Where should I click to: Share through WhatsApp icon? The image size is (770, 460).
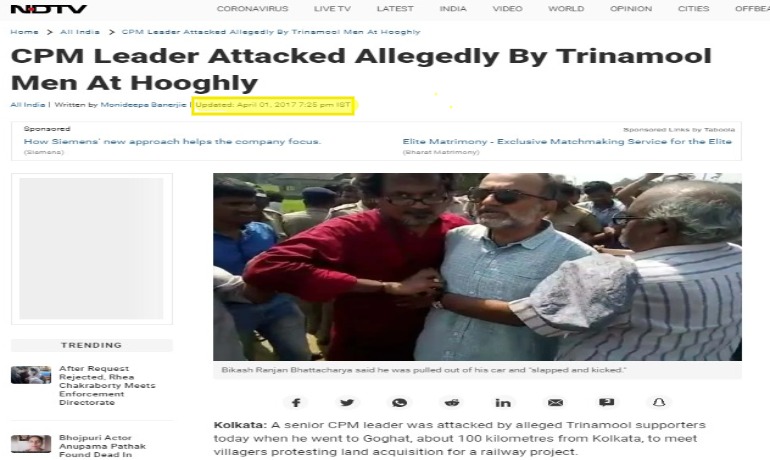[x=399, y=403]
